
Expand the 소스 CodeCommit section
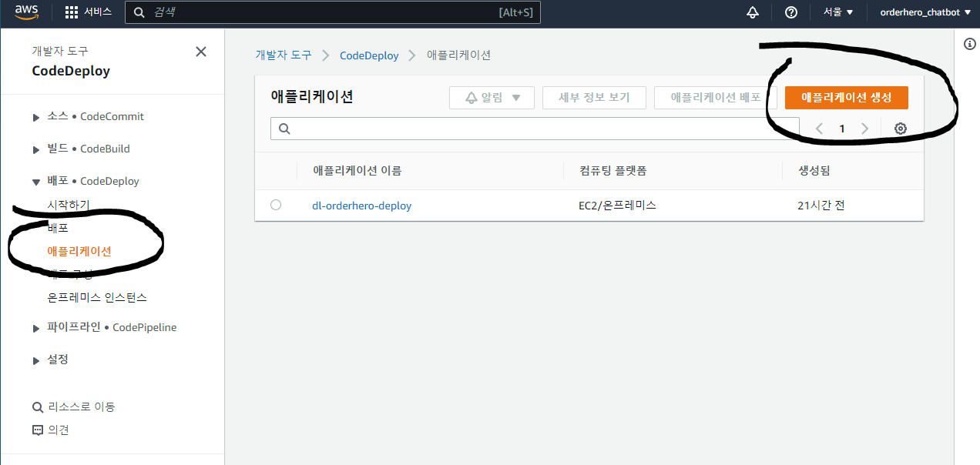coord(36,117)
